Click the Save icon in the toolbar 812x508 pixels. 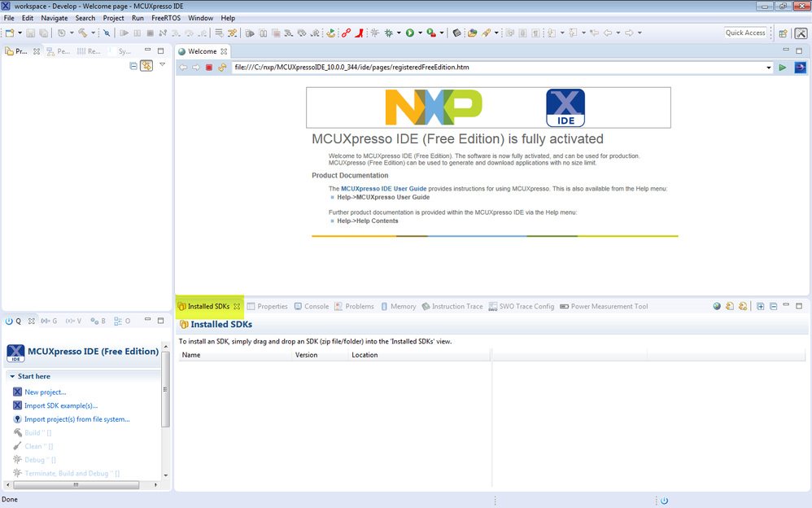(30, 33)
